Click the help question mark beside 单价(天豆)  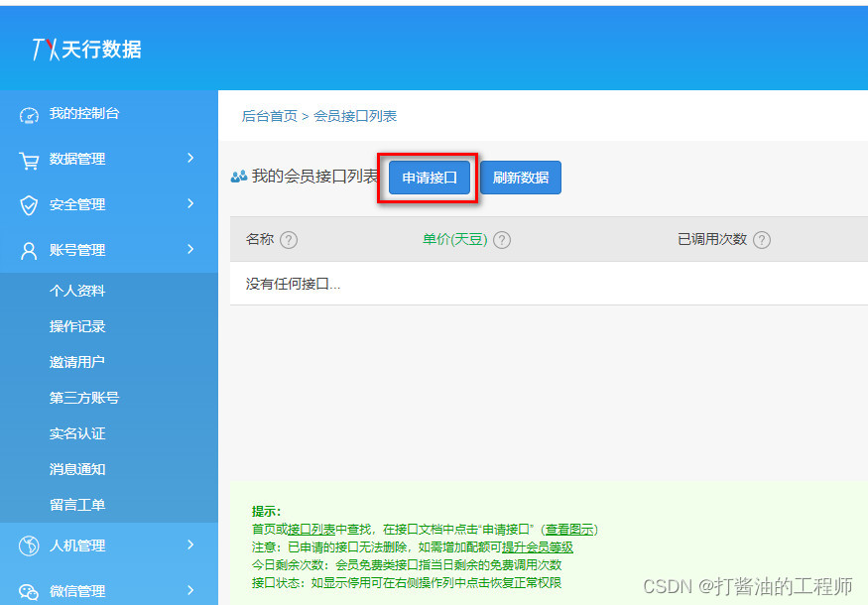pyautogui.click(x=502, y=240)
